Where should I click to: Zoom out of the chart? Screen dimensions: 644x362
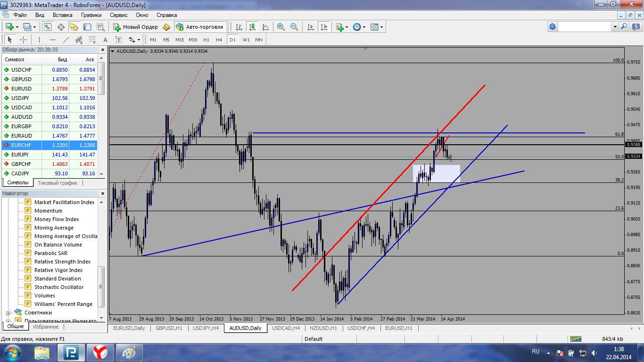(x=294, y=27)
